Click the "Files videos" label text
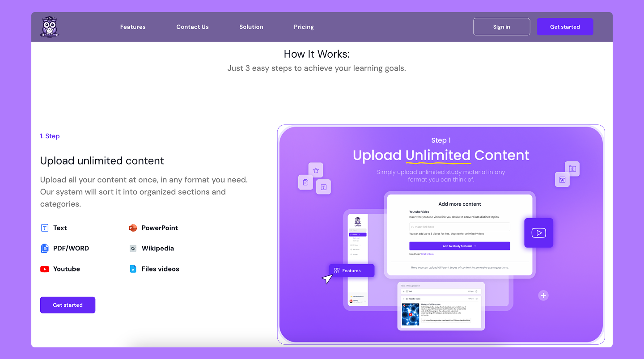This screenshot has width=644, height=359. (161, 269)
